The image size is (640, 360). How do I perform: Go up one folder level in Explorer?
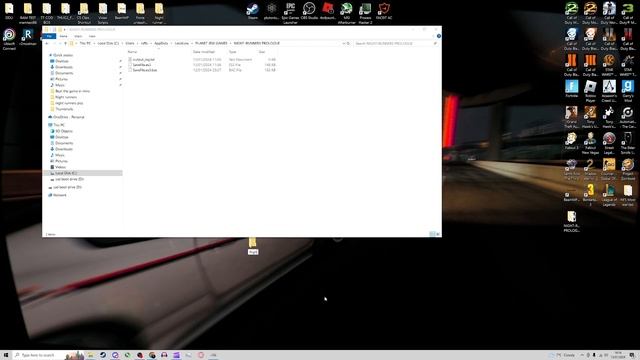pyautogui.click(x=65, y=43)
